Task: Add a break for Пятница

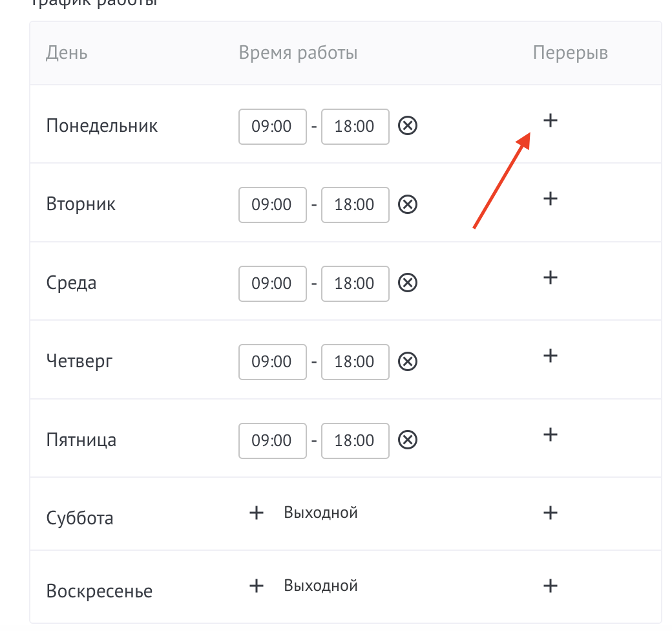Action: 550,434
